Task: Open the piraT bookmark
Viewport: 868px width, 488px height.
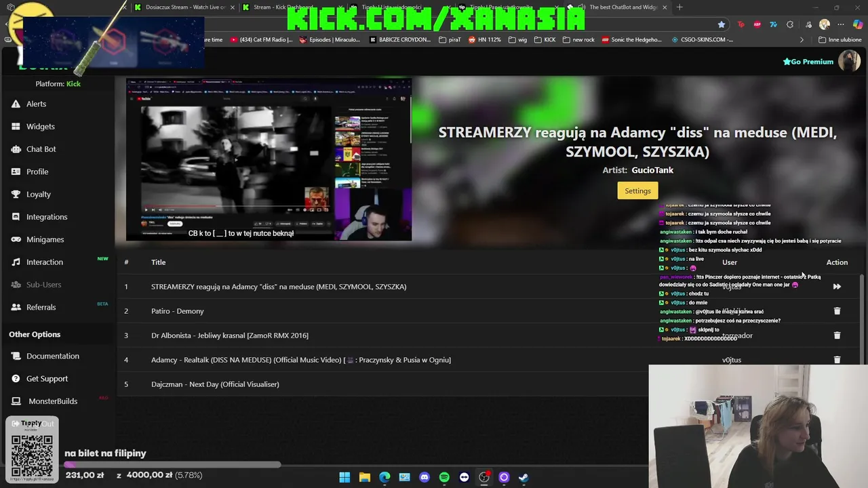Action: coord(449,40)
